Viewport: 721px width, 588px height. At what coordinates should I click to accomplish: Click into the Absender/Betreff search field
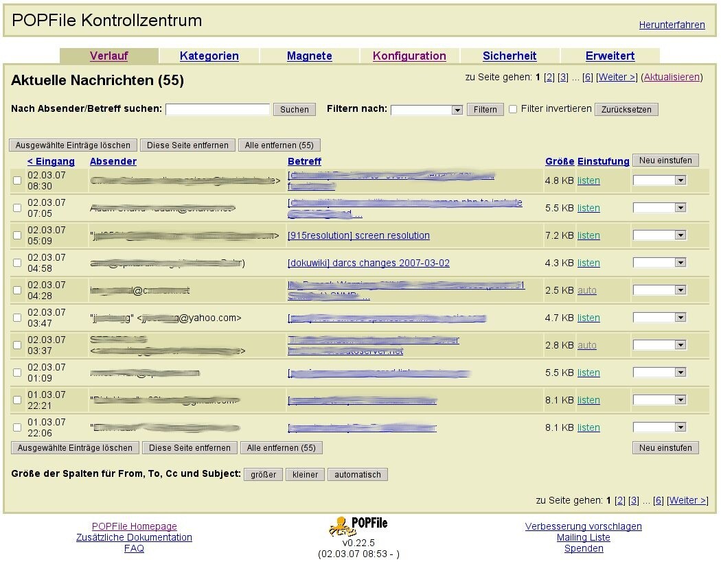pyautogui.click(x=218, y=110)
